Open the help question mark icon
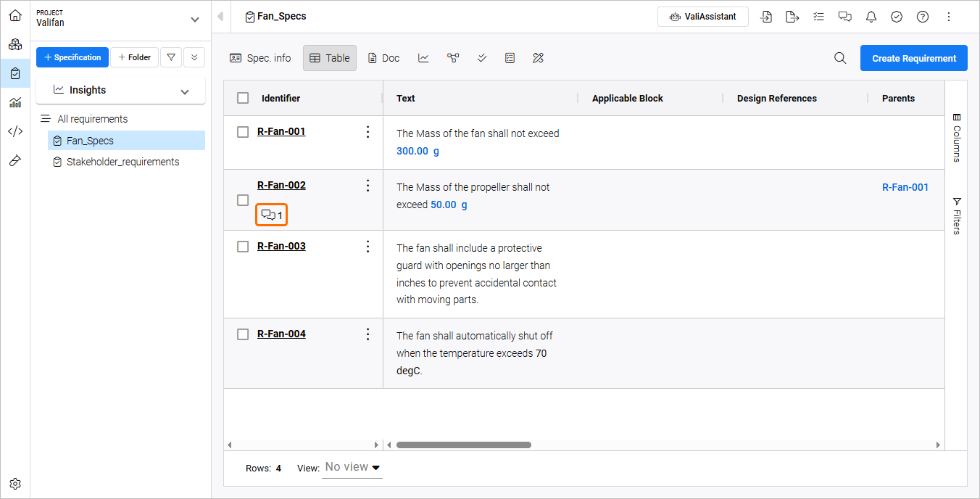The image size is (980, 499). pos(923,17)
